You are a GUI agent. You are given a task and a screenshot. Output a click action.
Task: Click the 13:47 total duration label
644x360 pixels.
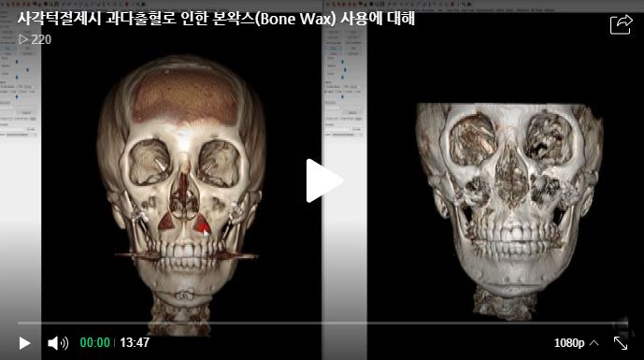135,343
